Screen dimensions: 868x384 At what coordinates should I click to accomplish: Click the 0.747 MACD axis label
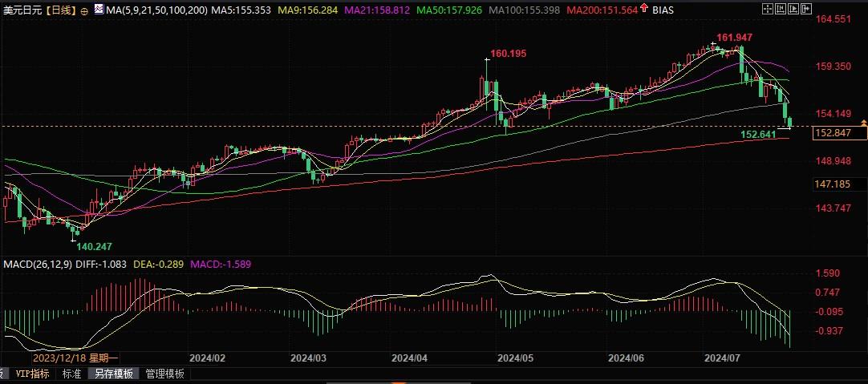pyautogui.click(x=828, y=293)
